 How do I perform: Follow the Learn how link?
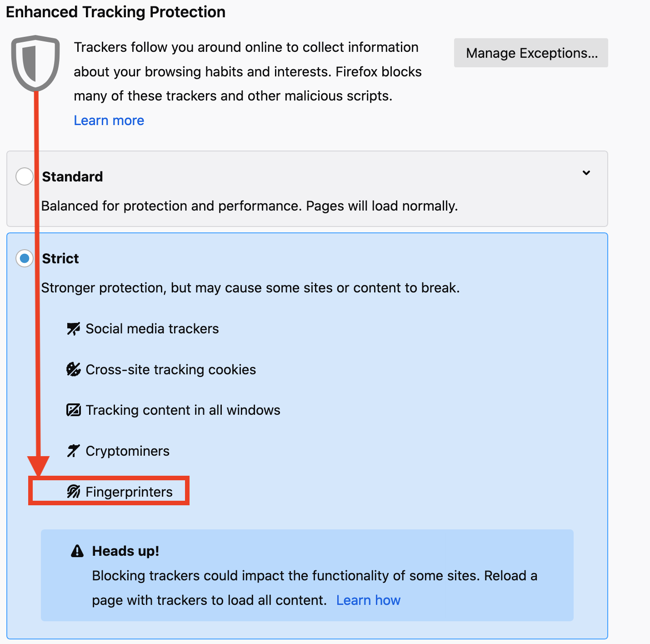pos(368,600)
